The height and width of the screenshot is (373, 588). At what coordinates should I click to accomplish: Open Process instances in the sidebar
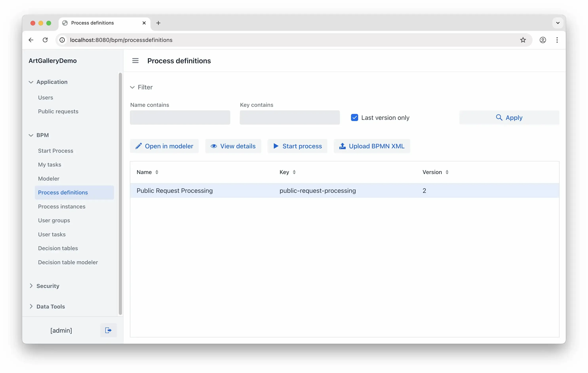pyautogui.click(x=62, y=206)
